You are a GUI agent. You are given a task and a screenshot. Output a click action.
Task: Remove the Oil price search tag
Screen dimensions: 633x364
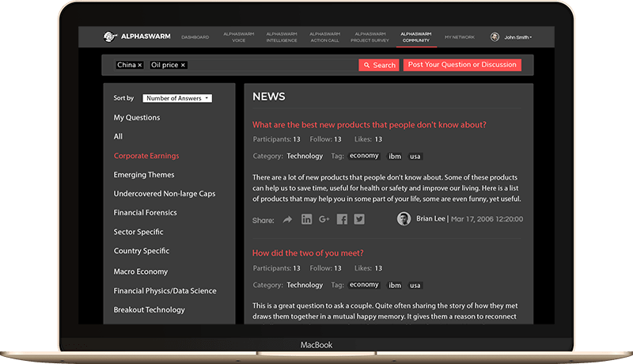click(183, 65)
